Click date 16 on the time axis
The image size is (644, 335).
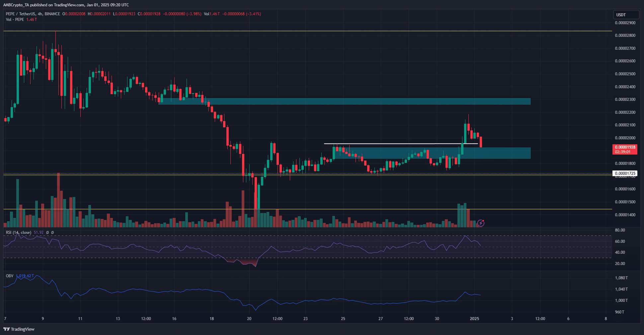(174, 319)
